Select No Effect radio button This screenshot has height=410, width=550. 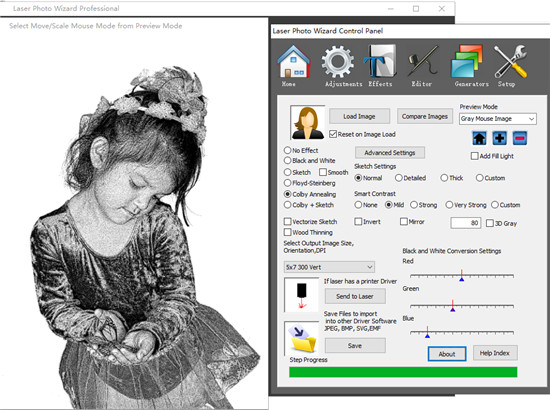(288, 150)
